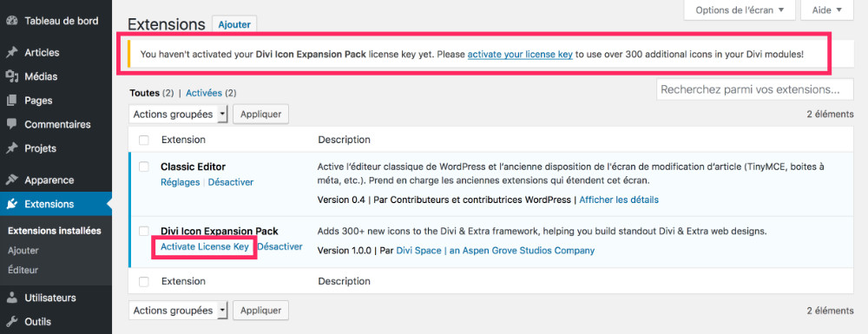Click Activate License Key link

[204, 246]
